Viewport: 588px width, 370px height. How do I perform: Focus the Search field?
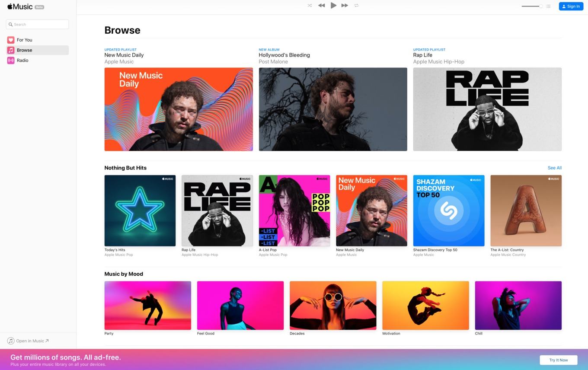(37, 24)
